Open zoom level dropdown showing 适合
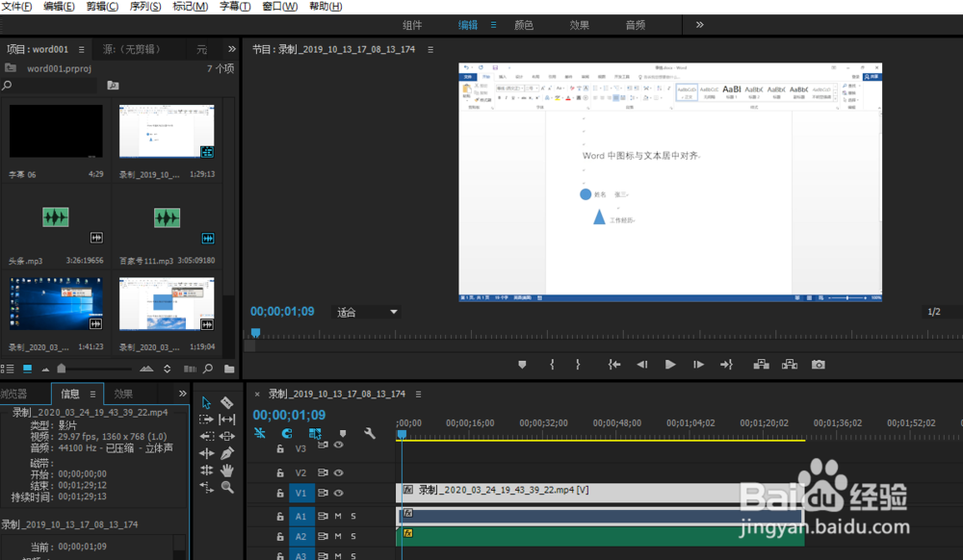 tap(366, 312)
